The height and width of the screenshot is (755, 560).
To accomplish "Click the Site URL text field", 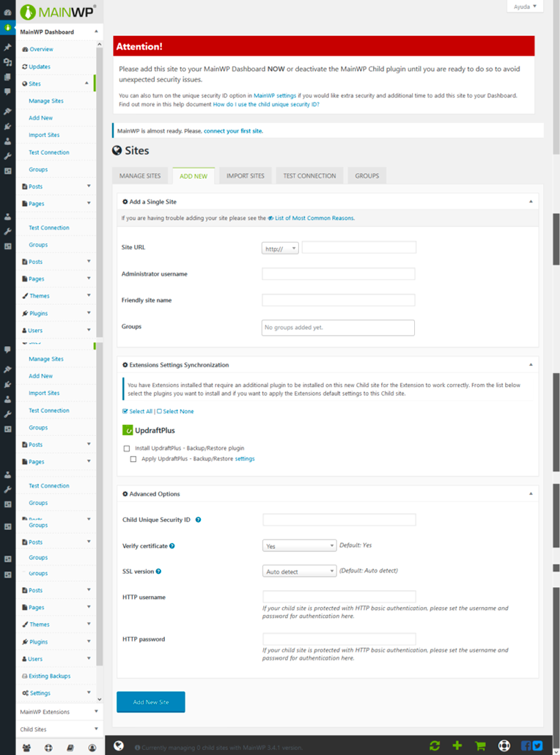I will point(358,248).
